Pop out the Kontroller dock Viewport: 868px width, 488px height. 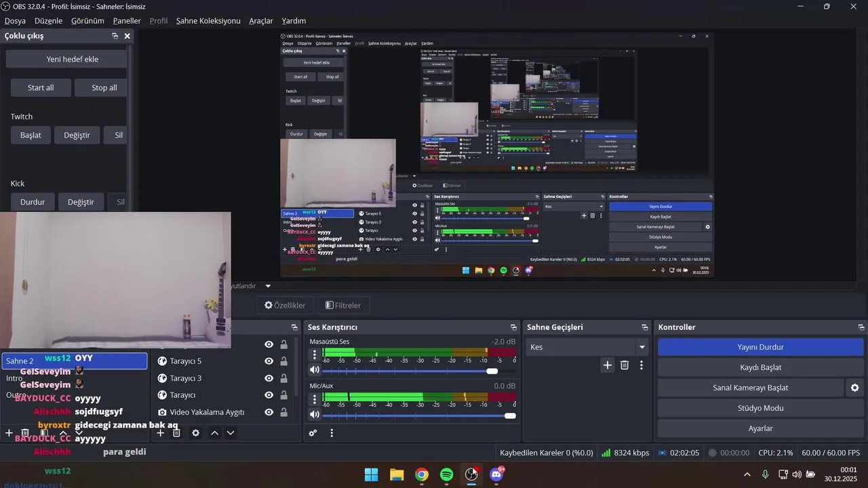point(861,327)
